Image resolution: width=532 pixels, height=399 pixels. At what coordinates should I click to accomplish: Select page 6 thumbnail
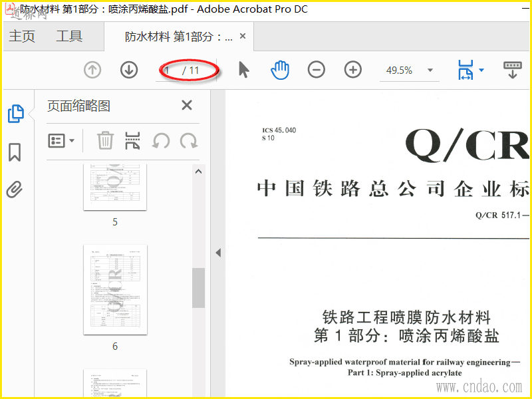pyautogui.click(x=115, y=289)
